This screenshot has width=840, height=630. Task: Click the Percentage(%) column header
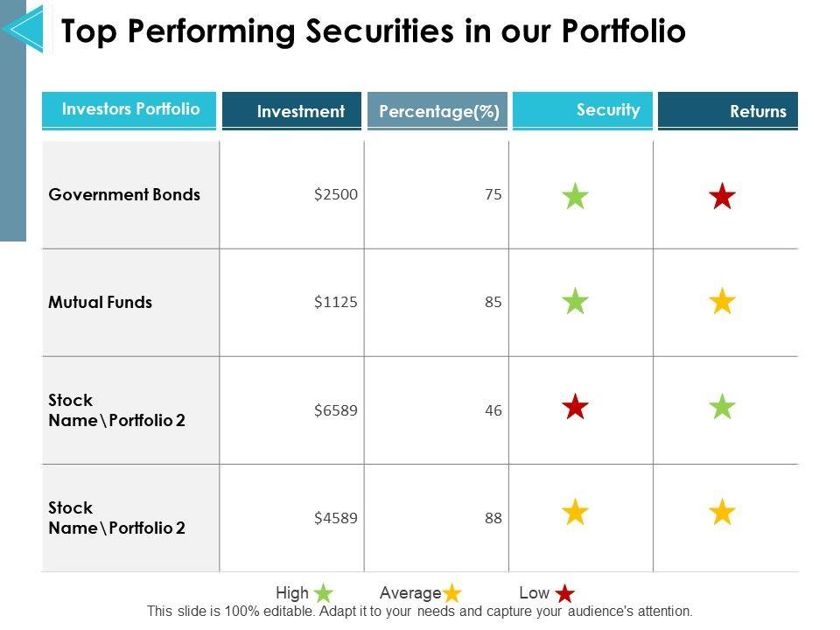(437, 111)
